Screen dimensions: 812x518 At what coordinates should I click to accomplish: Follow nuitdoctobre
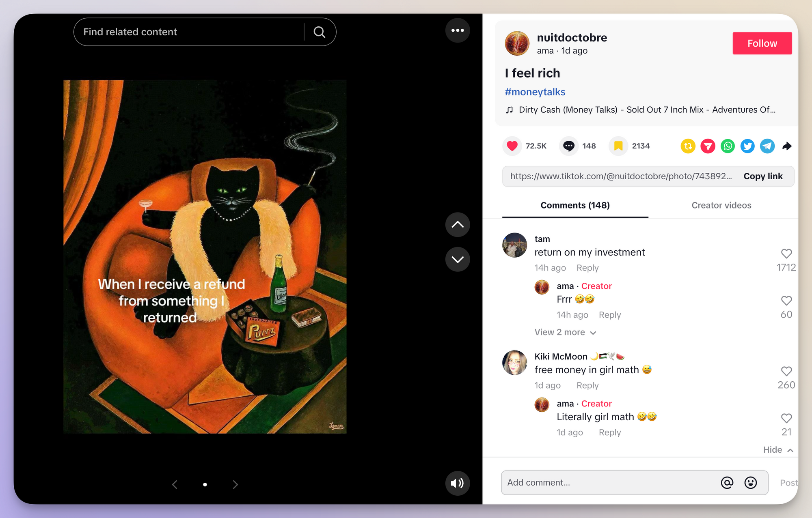[x=762, y=43]
